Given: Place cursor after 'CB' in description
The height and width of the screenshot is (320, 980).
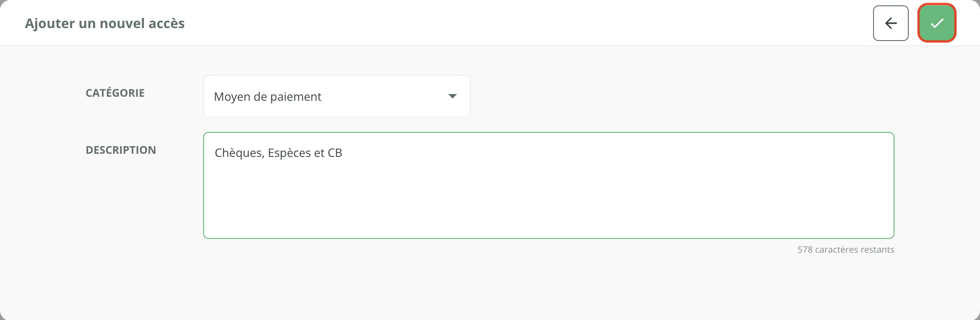Looking at the screenshot, I should point(343,153).
